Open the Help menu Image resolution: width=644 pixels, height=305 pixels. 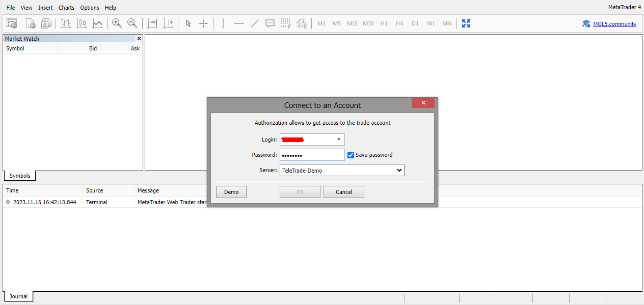coord(111,8)
